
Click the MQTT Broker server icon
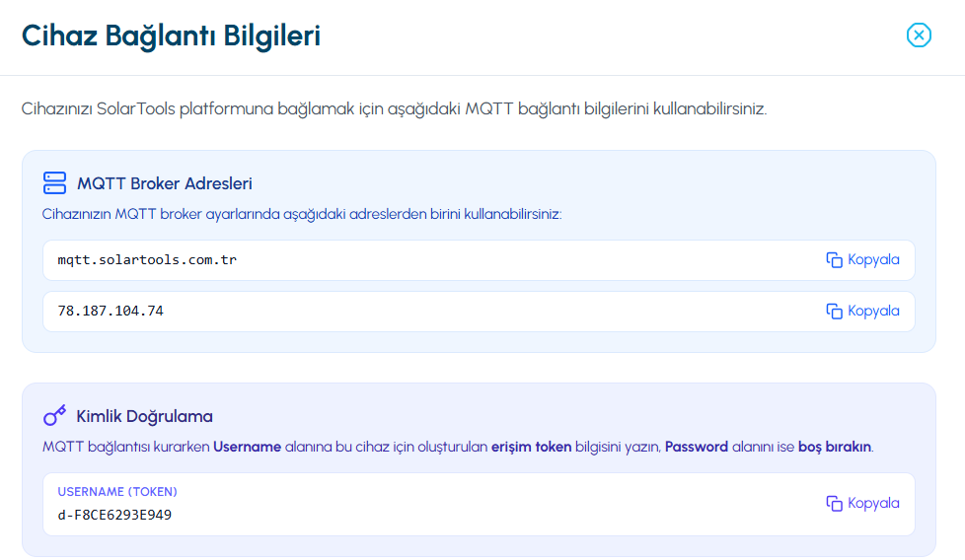[x=55, y=183]
